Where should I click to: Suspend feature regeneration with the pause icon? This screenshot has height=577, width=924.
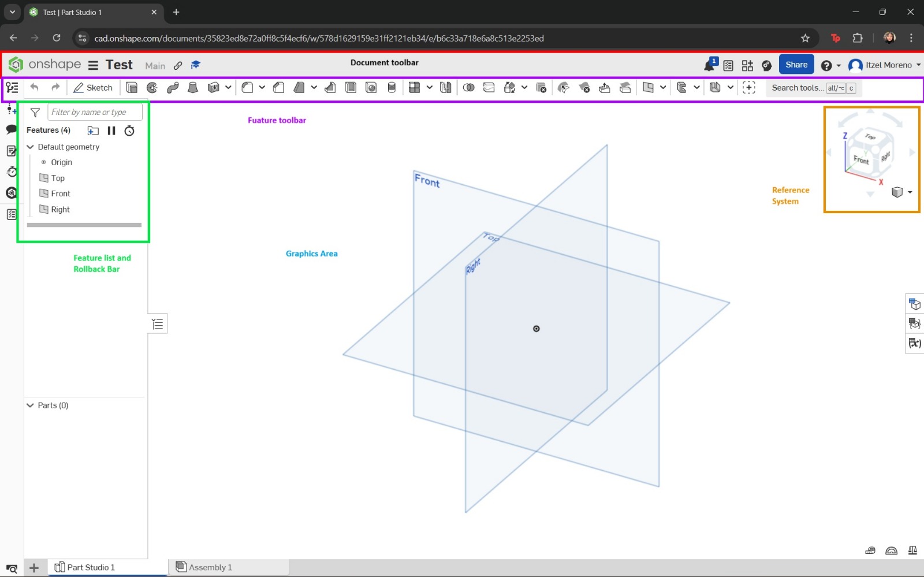pyautogui.click(x=111, y=131)
